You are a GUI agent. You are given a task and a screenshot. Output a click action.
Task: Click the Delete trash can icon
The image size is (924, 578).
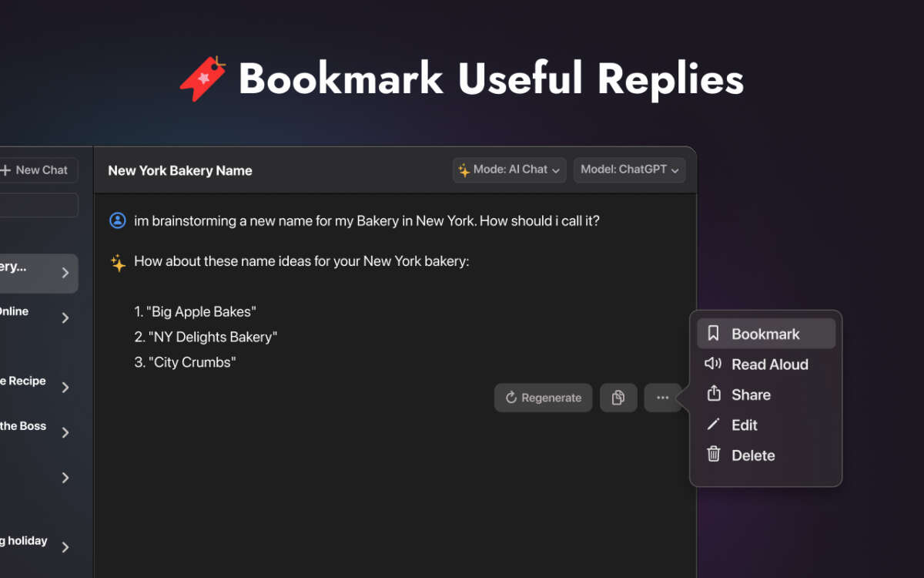[x=713, y=455]
